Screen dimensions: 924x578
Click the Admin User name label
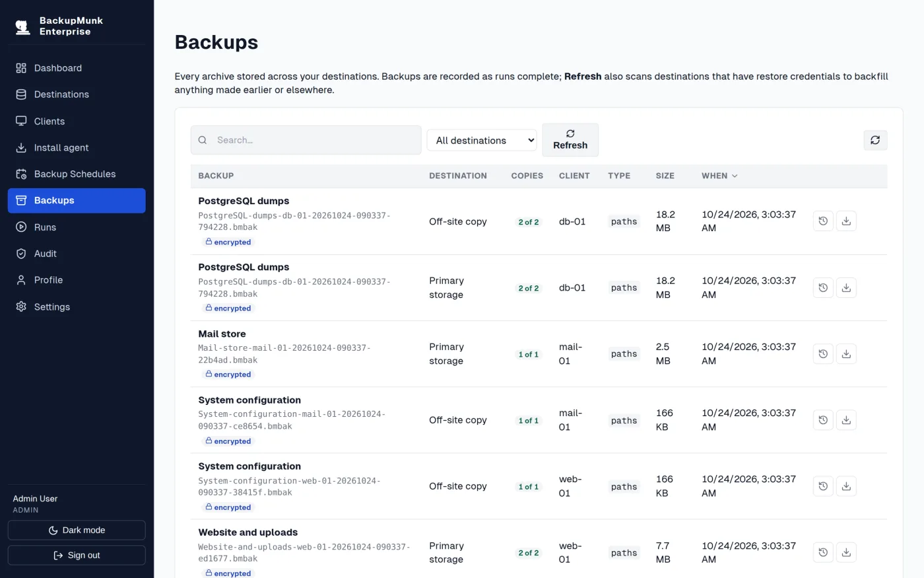pyautogui.click(x=35, y=499)
